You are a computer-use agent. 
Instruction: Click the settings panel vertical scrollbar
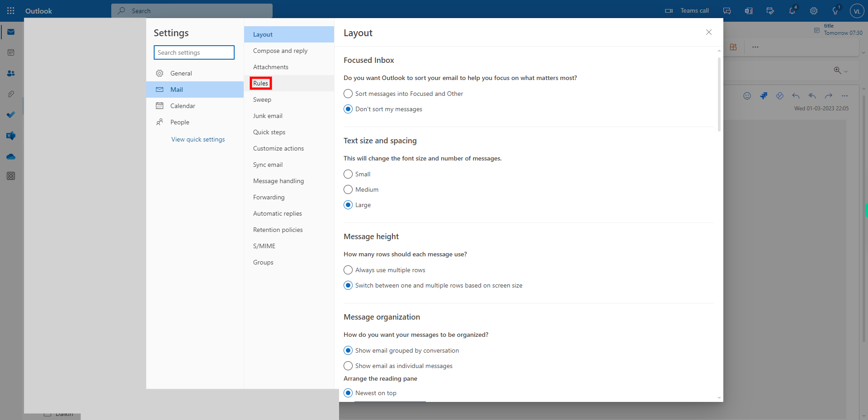[x=719, y=94]
